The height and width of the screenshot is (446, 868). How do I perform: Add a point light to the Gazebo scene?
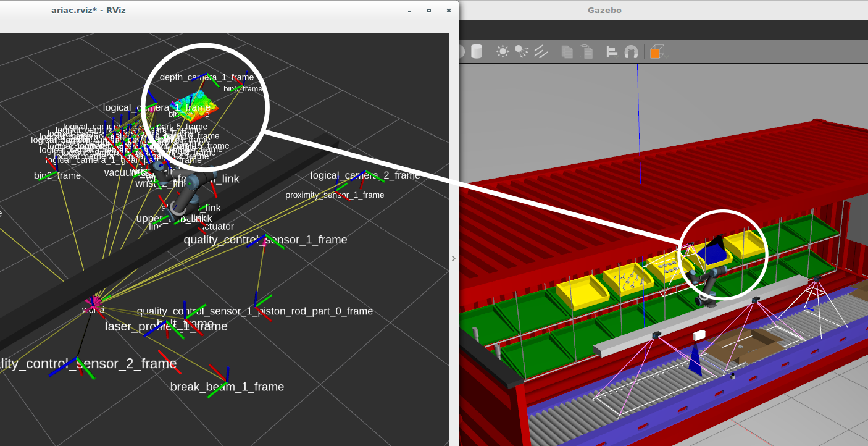[x=503, y=51]
